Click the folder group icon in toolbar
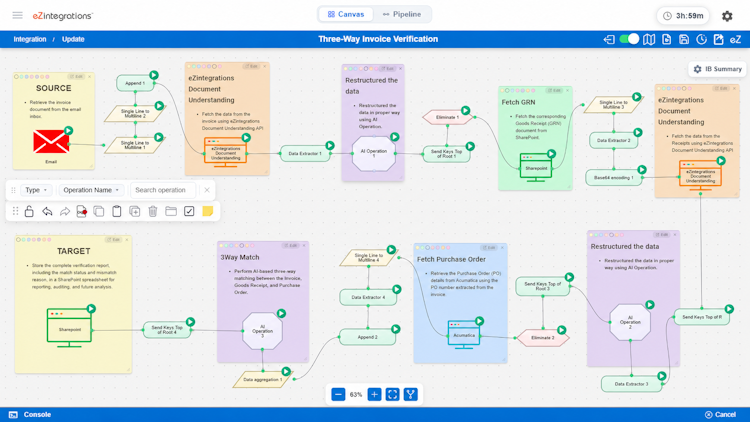The height and width of the screenshot is (422, 750). [x=171, y=211]
